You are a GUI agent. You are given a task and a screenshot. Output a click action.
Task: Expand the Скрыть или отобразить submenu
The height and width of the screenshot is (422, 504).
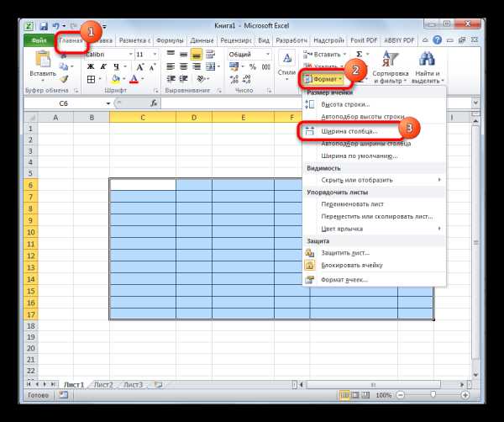pyautogui.click(x=374, y=180)
